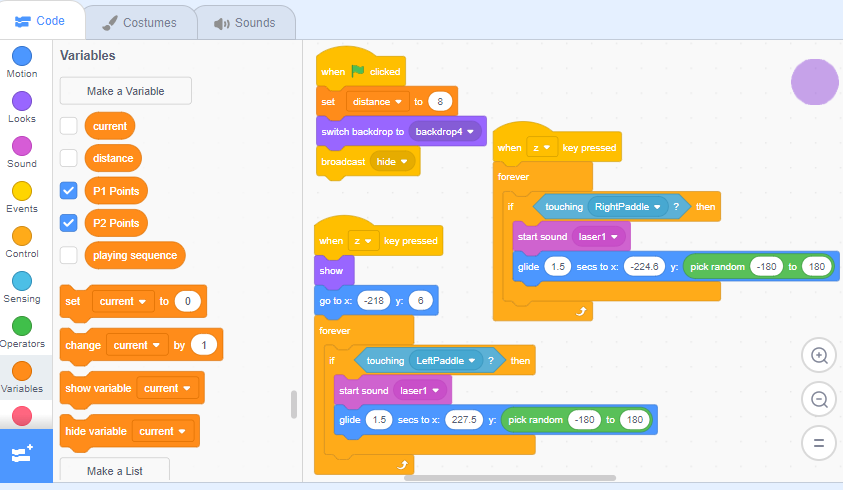Edit the go to x value -218
The height and width of the screenshot is (490, 843).
pos(374,301)
